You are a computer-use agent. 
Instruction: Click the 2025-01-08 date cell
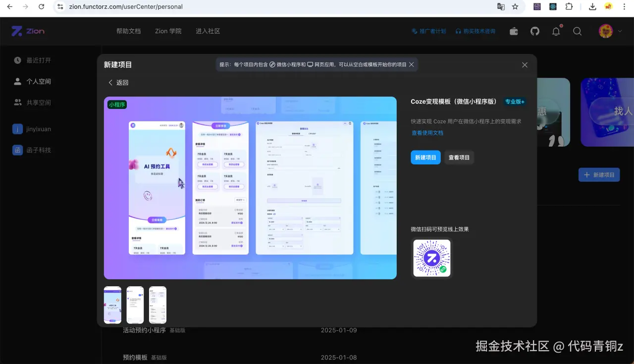coord(339,358)
